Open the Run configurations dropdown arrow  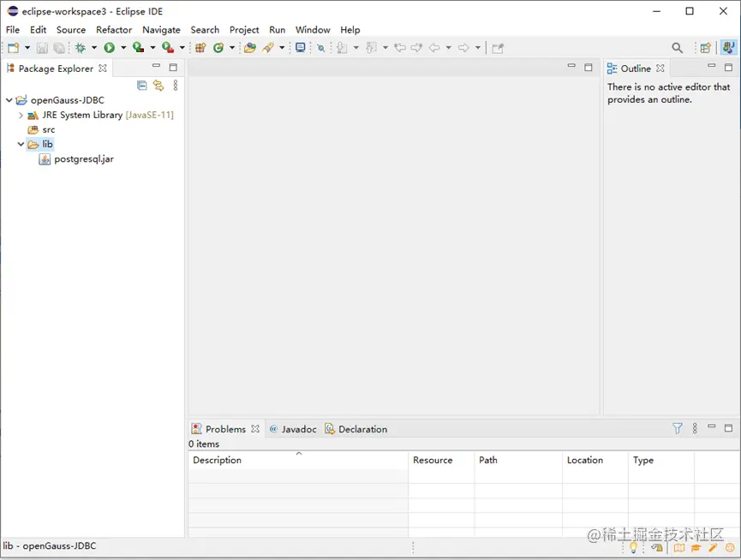123,48
